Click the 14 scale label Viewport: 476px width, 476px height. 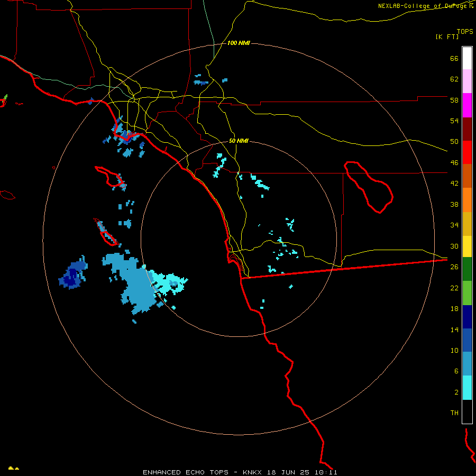[x=454, y=329]
